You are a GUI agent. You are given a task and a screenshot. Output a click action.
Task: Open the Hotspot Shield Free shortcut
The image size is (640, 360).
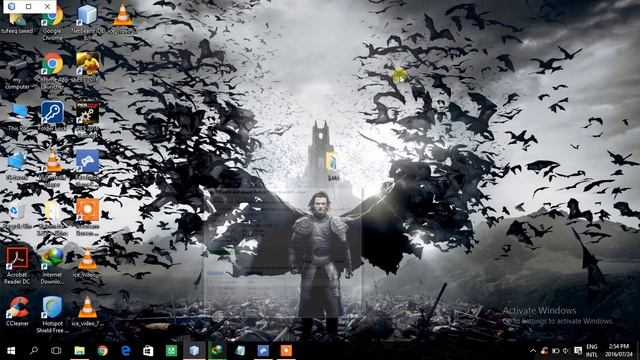pyautogui.click(x=52, y=314)
